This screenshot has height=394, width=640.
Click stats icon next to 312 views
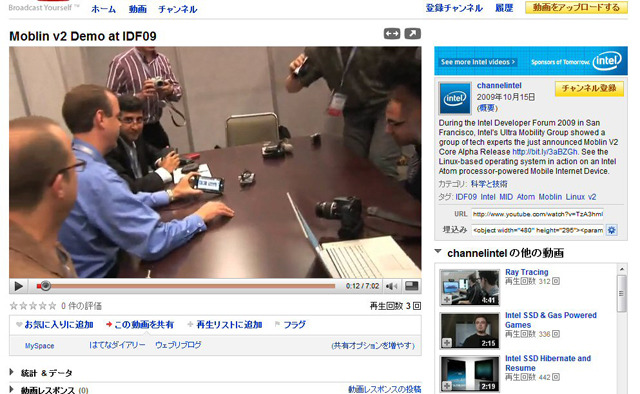[556, 281]
